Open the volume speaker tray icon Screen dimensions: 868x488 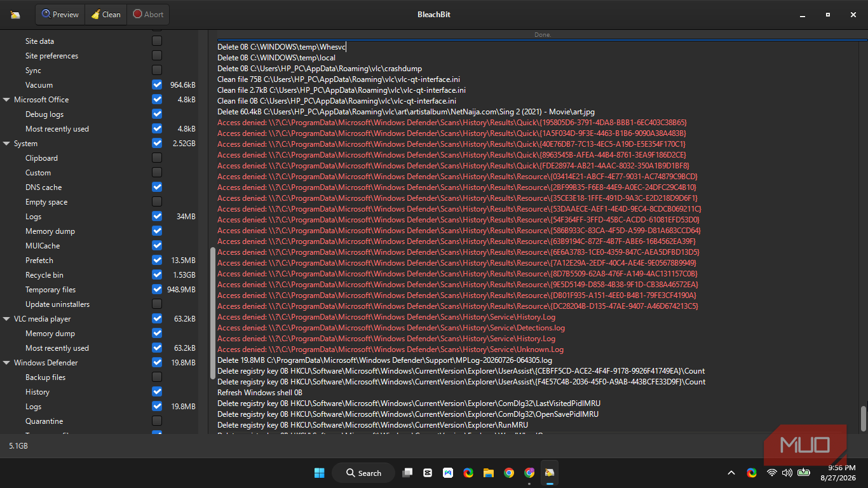[x=787, y=473]
